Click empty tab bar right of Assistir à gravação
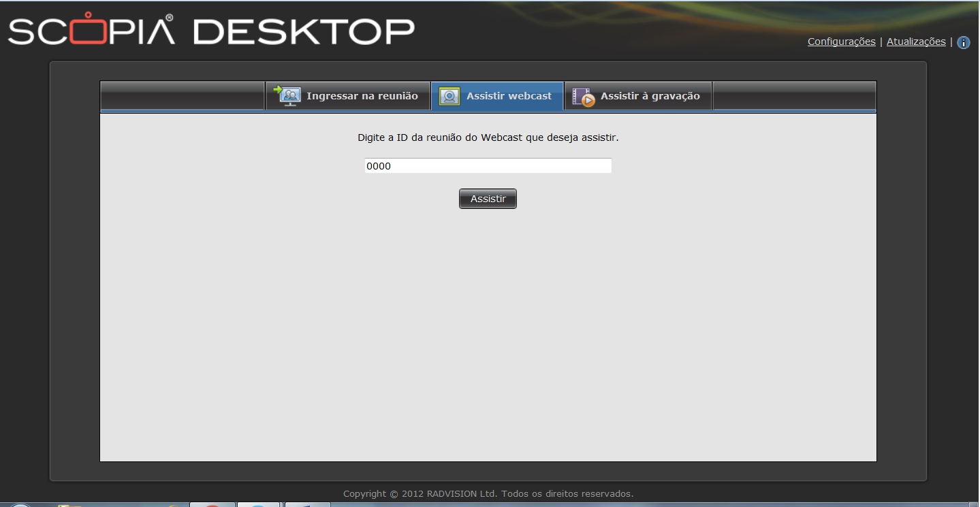 [x=793, y=96]
